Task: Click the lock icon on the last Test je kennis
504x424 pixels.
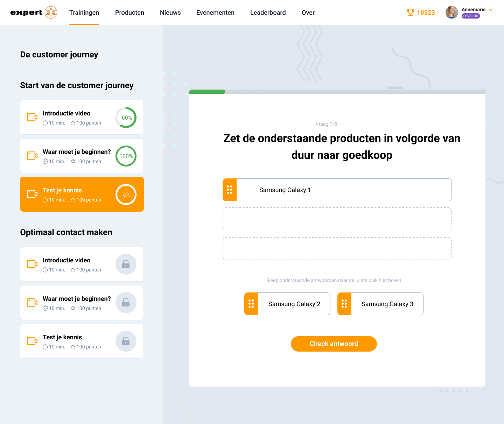Action: (126, 341)
